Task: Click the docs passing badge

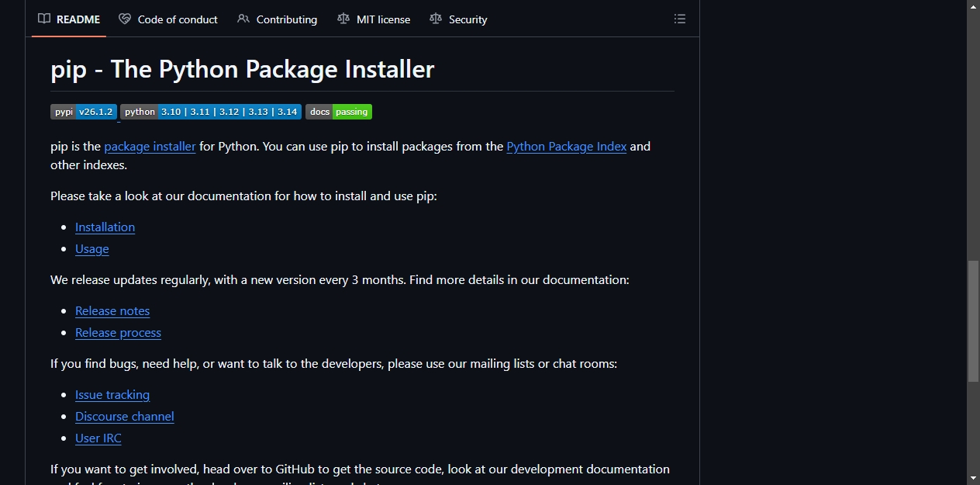Action: click(339, 112)
